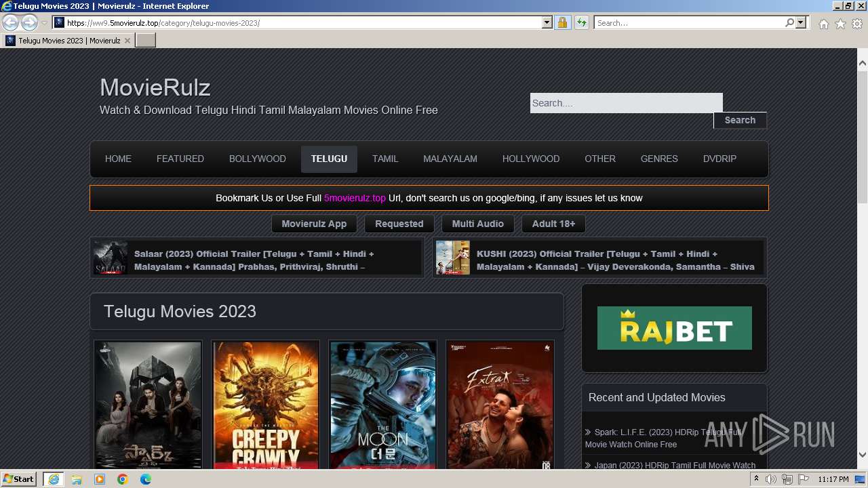868x488 pixels.
Task: Open the Windows Start menu
Action: pyautogui.click(x=19, y=479)
